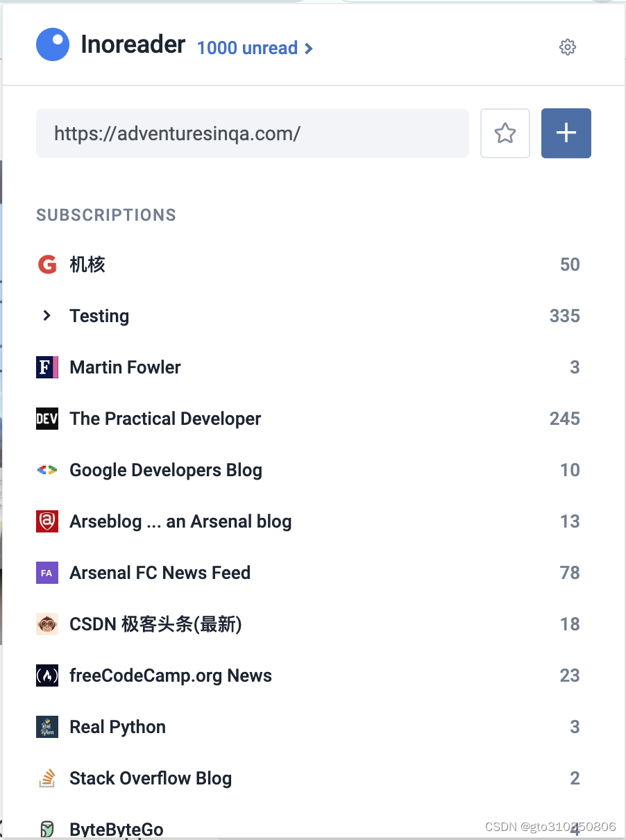626x840 pixels.
Task: Click the freeCodeCamp.org News favicon
Action: [47, 675]
